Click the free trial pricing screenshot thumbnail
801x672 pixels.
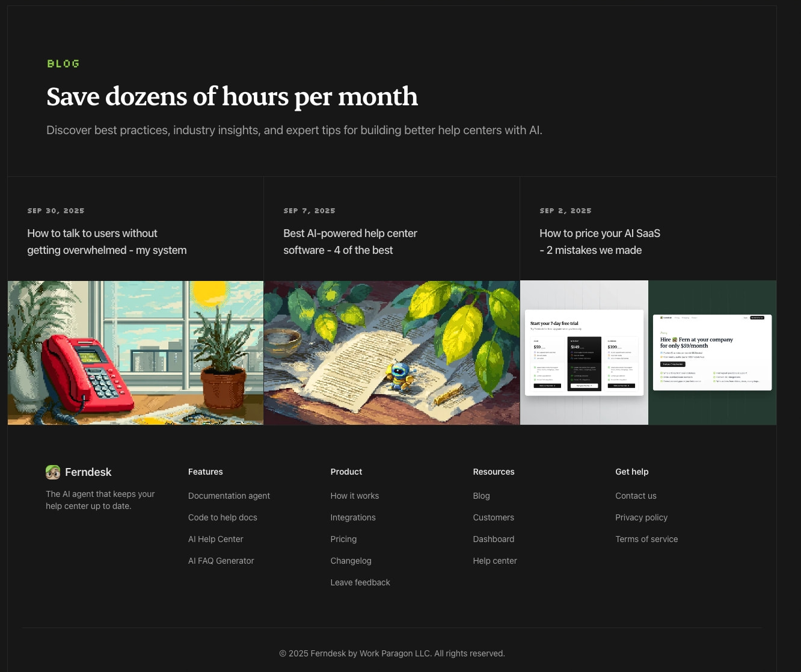tap(584, 353)
